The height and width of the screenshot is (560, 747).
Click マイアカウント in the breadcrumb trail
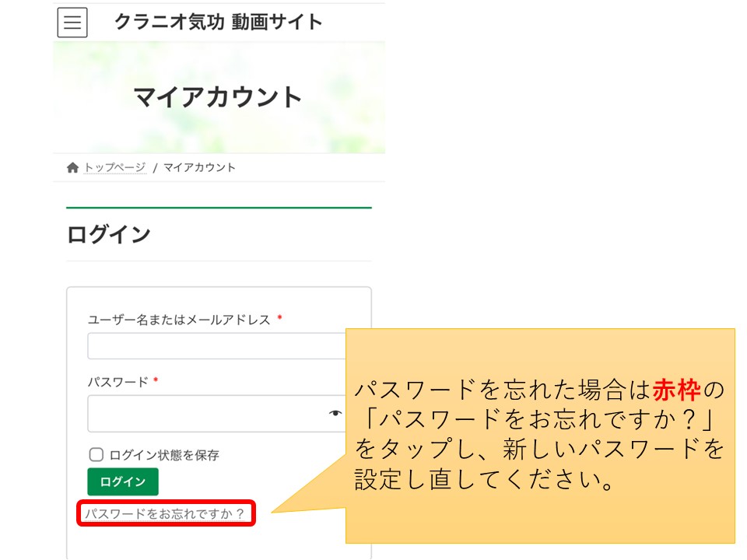coord(199,168)
